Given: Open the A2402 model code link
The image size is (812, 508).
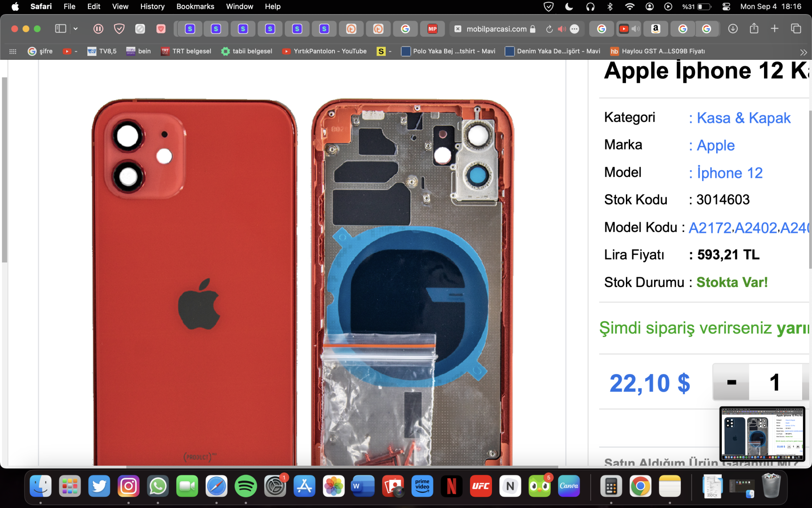Looking at the screenshot, I should tap(756, 228).
